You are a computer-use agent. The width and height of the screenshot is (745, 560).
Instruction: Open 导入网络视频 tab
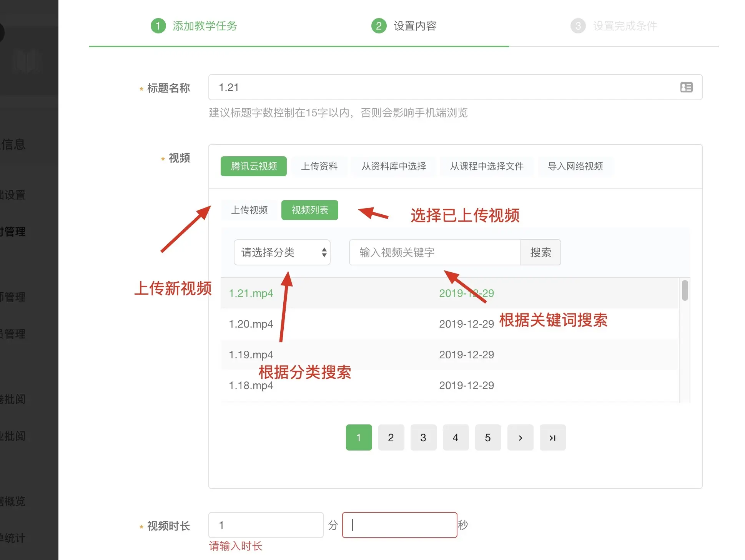(x=575, y=166)
